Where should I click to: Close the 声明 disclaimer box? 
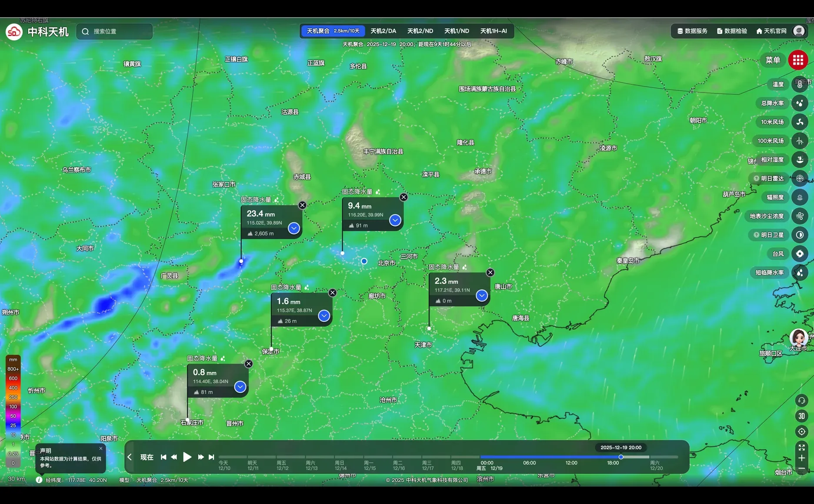pyautogui.click(x=101, y=449)
